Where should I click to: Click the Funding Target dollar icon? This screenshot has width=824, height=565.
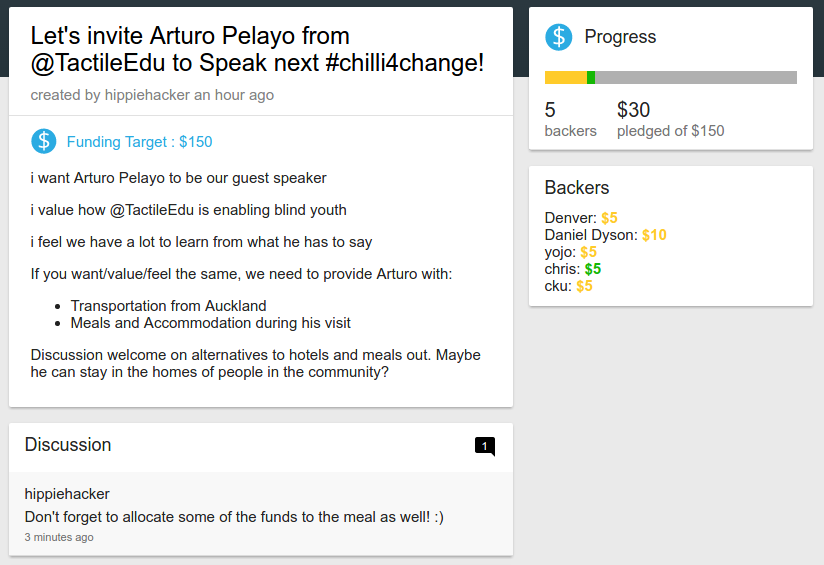tap(44, 141)
